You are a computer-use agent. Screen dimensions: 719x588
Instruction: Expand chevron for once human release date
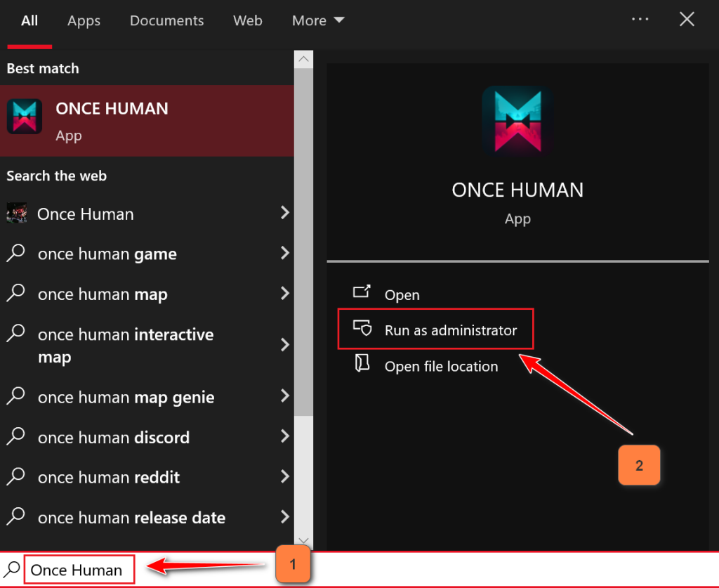(285, 517)
